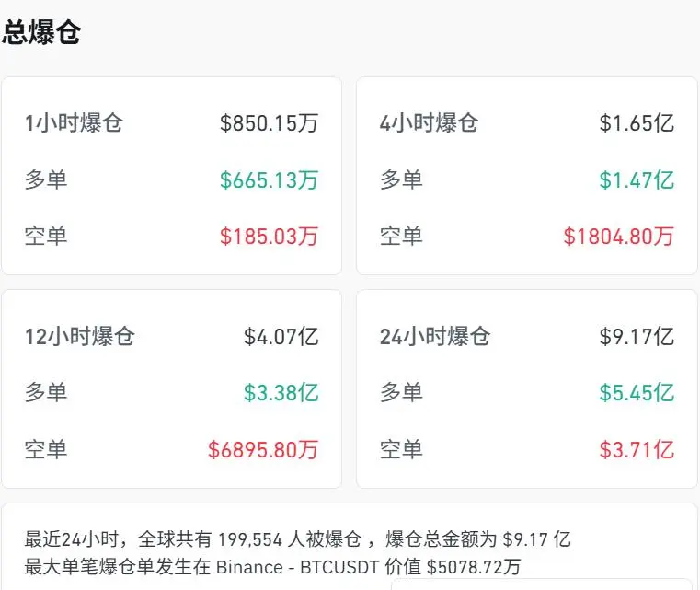Select the 24小时爆仓 card label
Image resolution: width=700 pixels, height=590 pixels.
(435, 336)
